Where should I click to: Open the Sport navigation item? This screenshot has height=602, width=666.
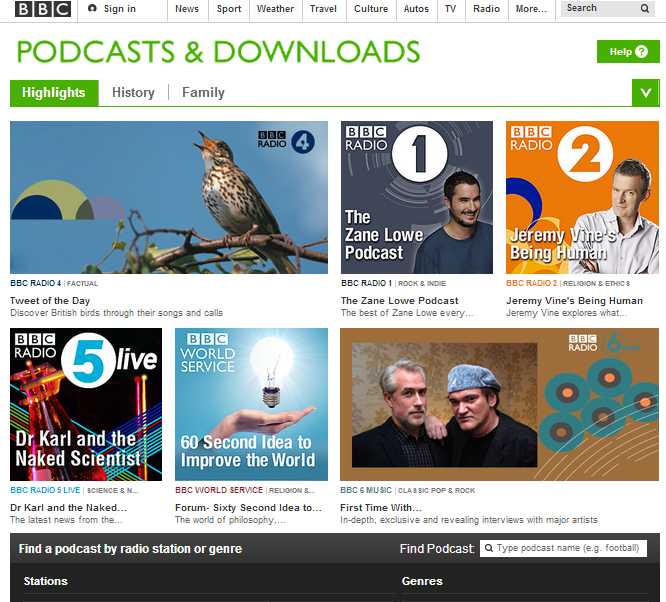click(x=229, y=9)
